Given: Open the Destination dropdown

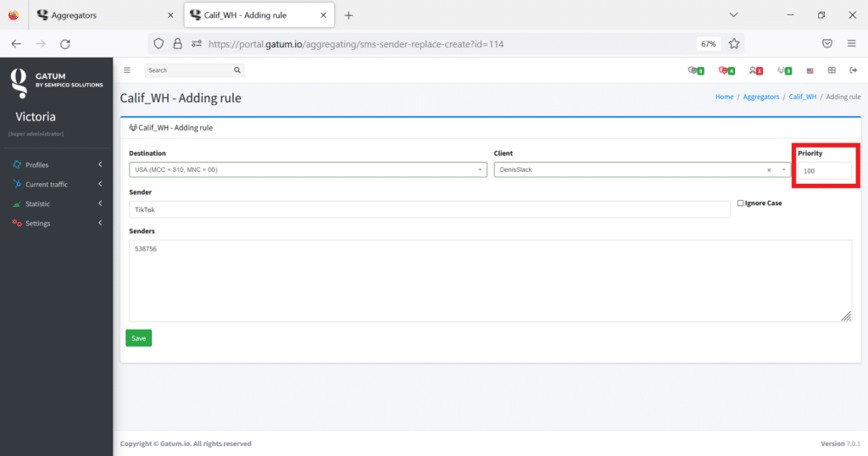Looking at the screenshot, I should pos(308,170).
